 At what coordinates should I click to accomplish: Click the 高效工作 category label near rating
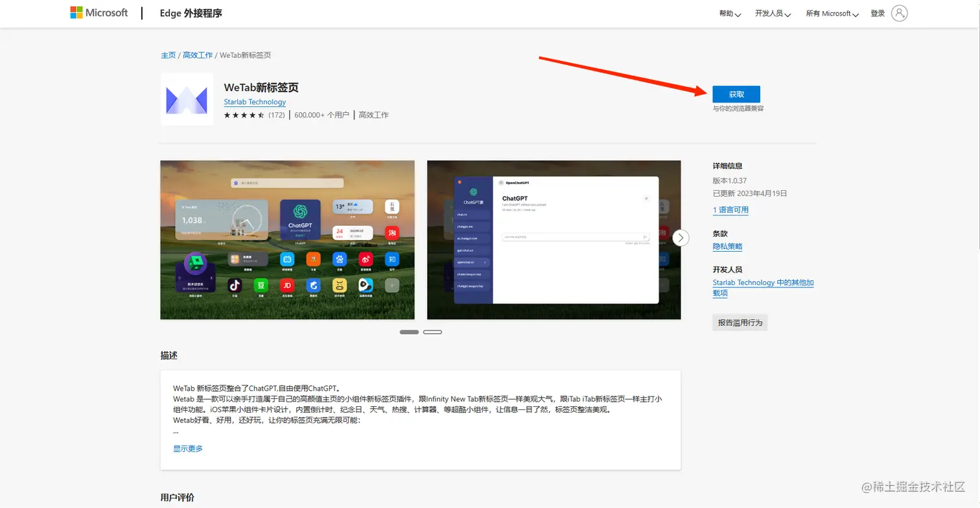pyautogui.click(x=373, y=115)
